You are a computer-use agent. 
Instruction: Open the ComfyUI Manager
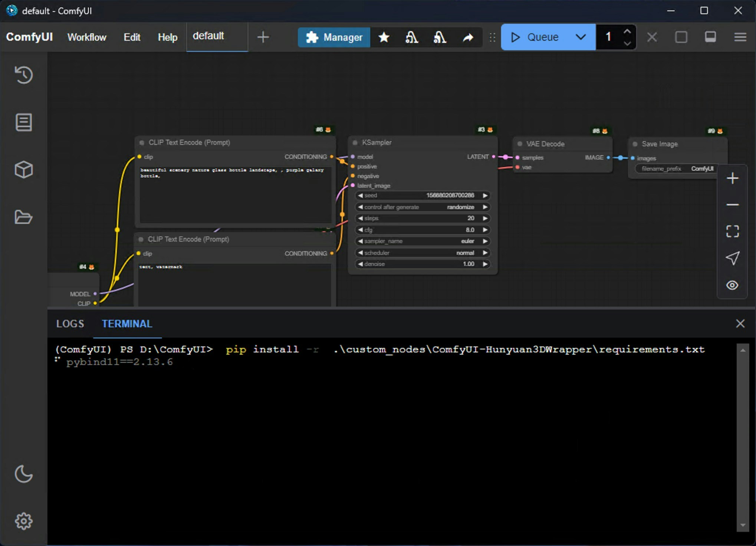333,37
